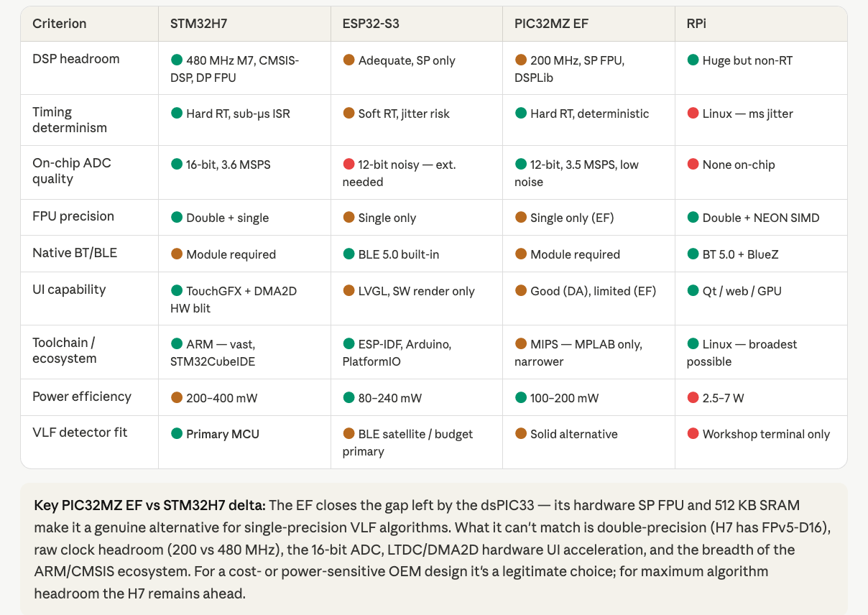Viewport: 868px width, 615px height.
Task: Select the 'VLF detector fit' row label
Action: click(80, 433)
